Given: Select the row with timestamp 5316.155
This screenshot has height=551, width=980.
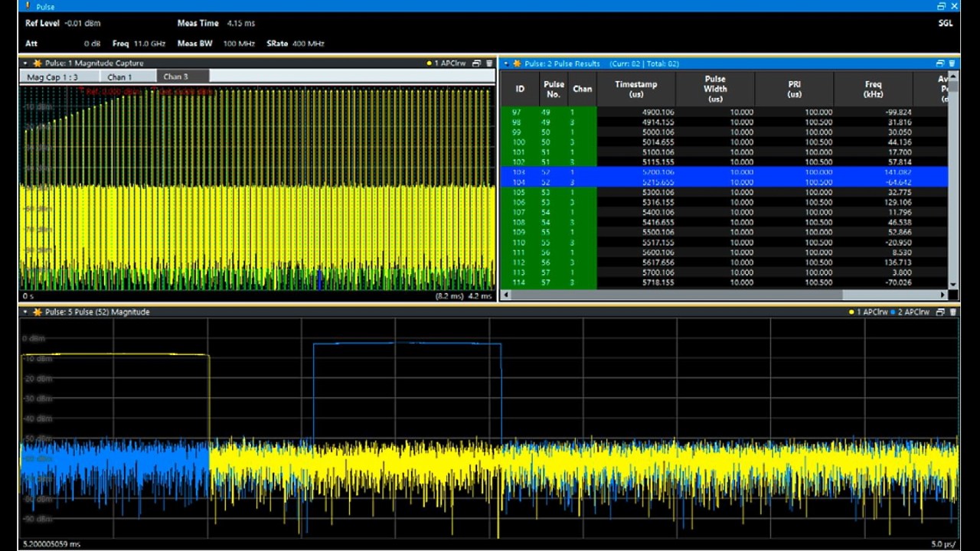Looking at the screenshot, I should [724, 202].
